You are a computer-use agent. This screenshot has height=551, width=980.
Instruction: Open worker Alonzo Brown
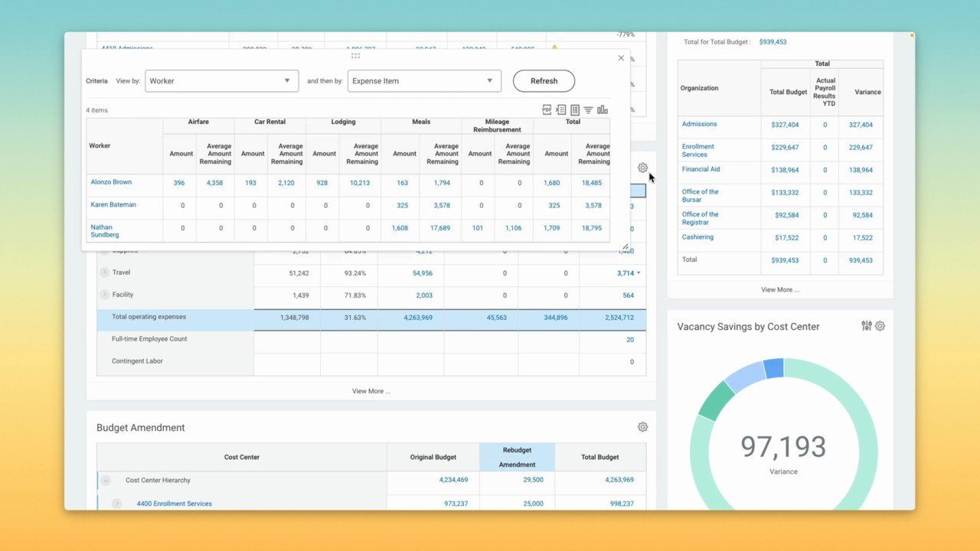click(x=111, y=182)
